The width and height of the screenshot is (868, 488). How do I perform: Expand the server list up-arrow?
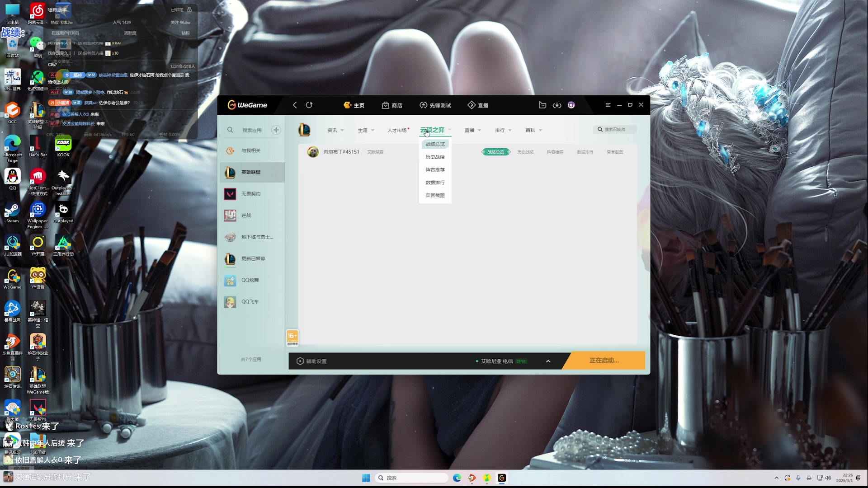click(x=548, y=361)
